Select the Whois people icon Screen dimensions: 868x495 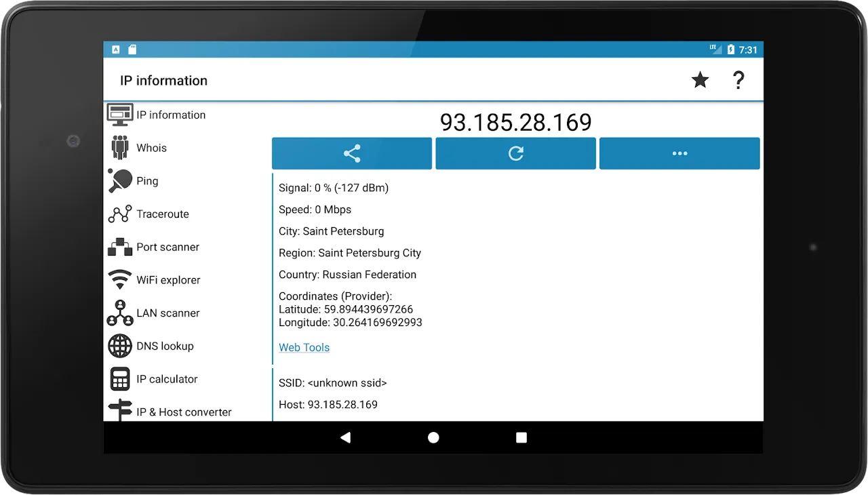coord(120,148)
